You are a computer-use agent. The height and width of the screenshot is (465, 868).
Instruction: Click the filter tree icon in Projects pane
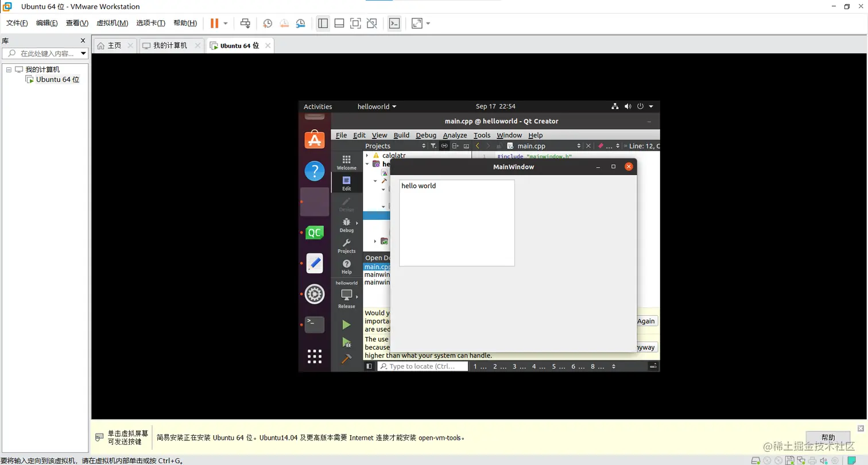click(x=433, y=146)
